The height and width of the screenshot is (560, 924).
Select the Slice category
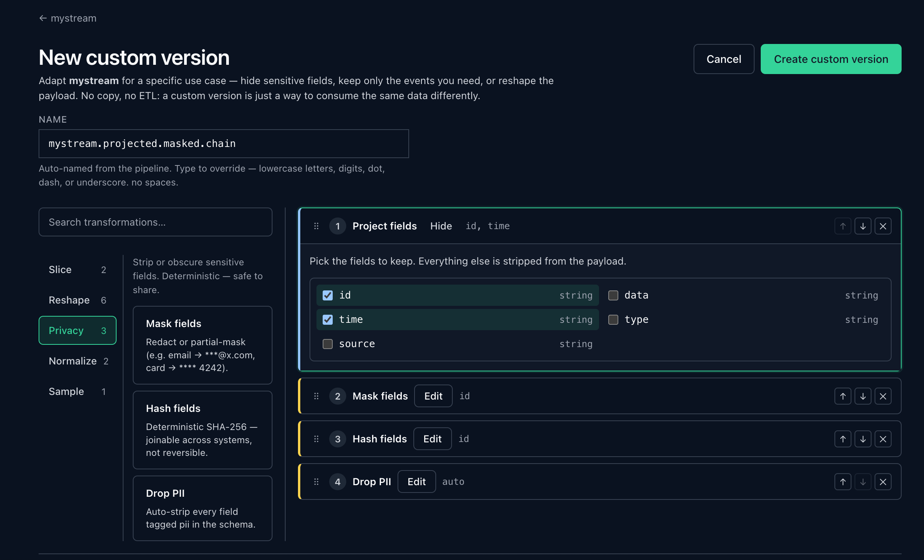(78, 270)
